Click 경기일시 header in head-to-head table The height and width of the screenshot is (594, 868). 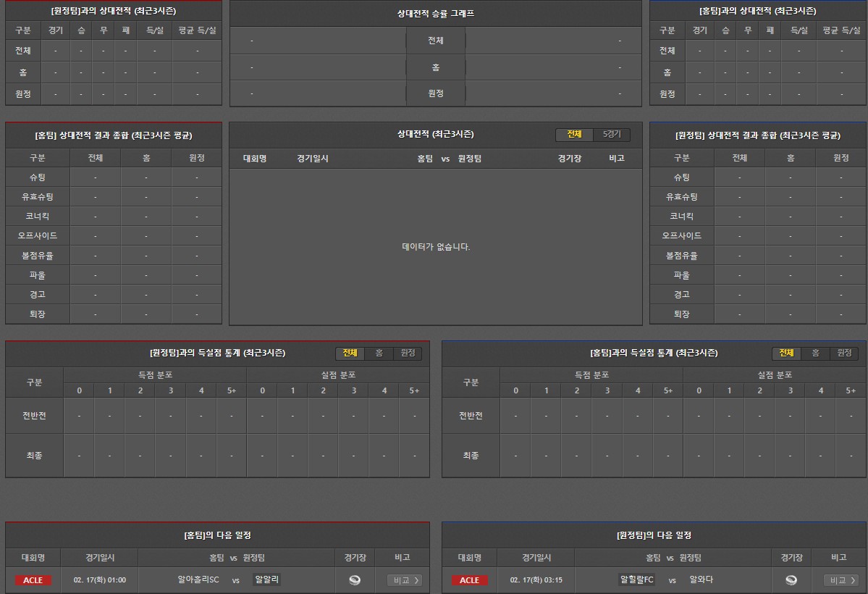pyautogui.click(x=313, y=159)
